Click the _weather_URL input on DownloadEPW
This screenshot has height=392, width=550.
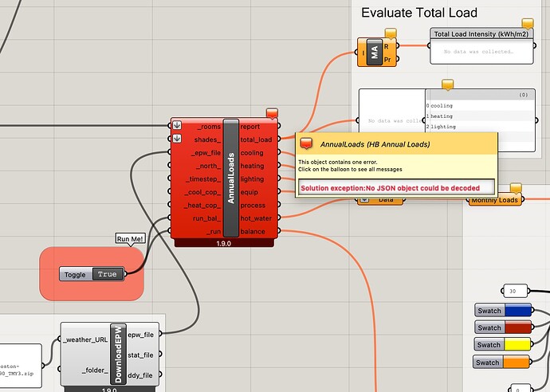click(84, 339)
